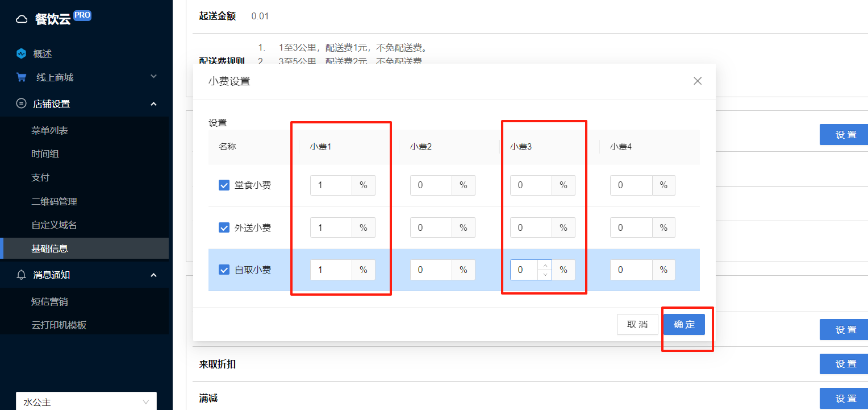Click the bell icon for 消息通知
The width and height of the screenshot is (868, 410).
click(x=22, y=275)
